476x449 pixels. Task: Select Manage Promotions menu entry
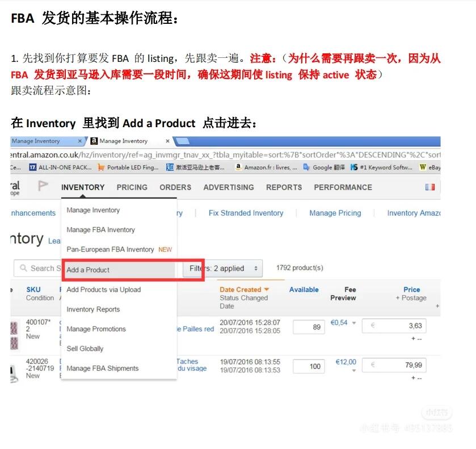click(x=119, y=329)
